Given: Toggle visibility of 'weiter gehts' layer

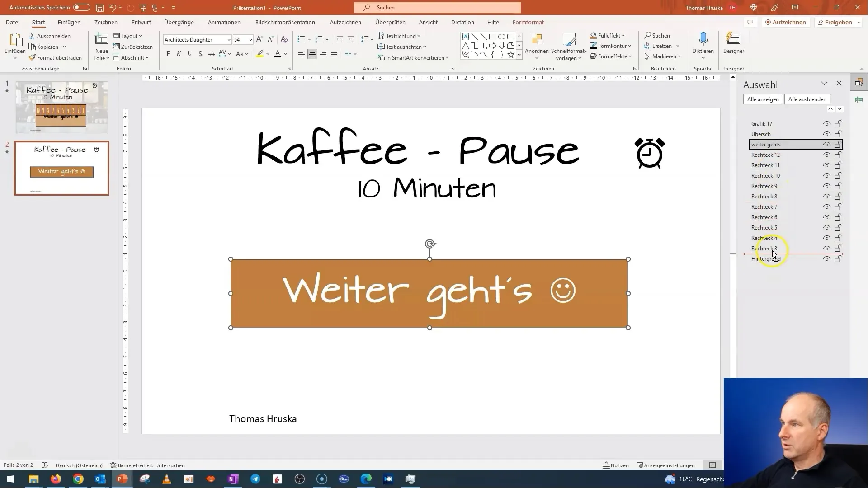Looking at the screenshot, I should (x=827, y=144).
